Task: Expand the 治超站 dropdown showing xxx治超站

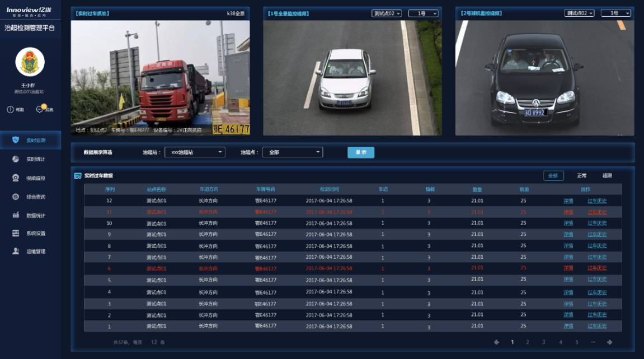Action: tap(195, 152)
